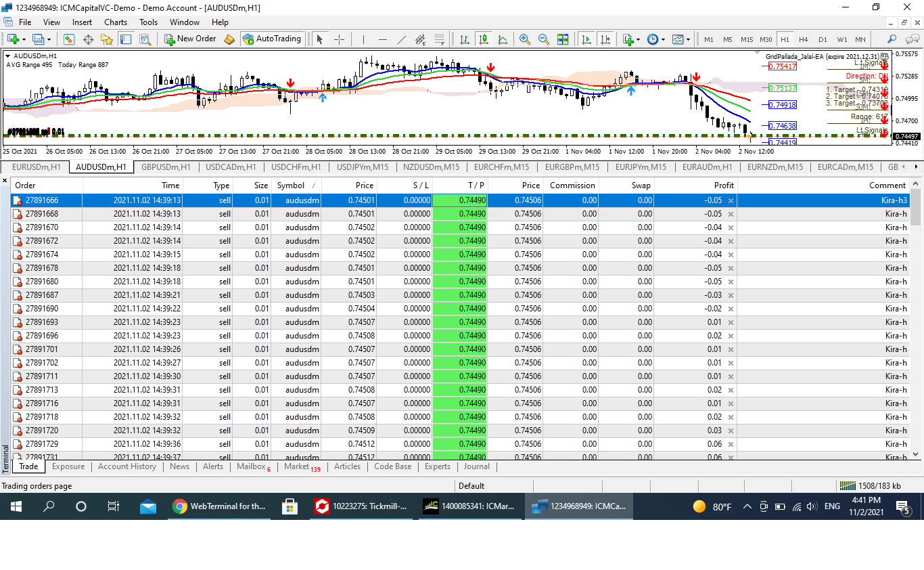Click the Zoom In magnifier icon

524,39
